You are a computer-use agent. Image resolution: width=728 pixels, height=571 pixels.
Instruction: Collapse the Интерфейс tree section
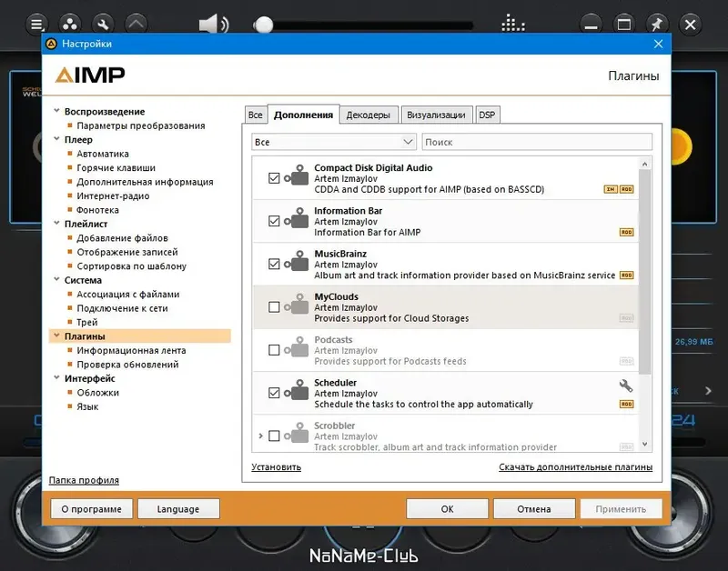click(x=56, y=377)
